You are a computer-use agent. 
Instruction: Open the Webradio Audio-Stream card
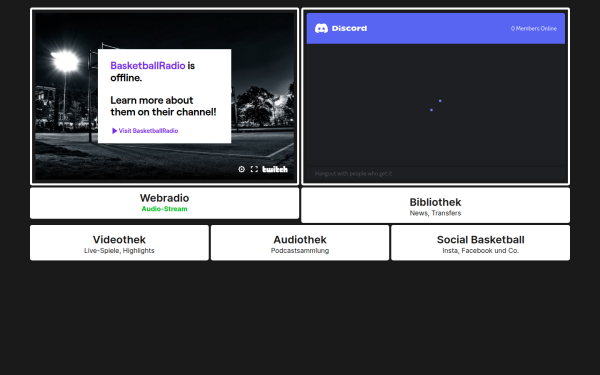click(165, 203)
